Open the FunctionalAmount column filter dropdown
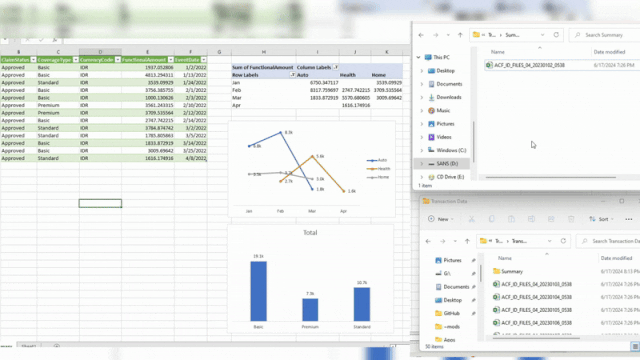The width and height of the screenshot is (640, 360). (171, 60)
